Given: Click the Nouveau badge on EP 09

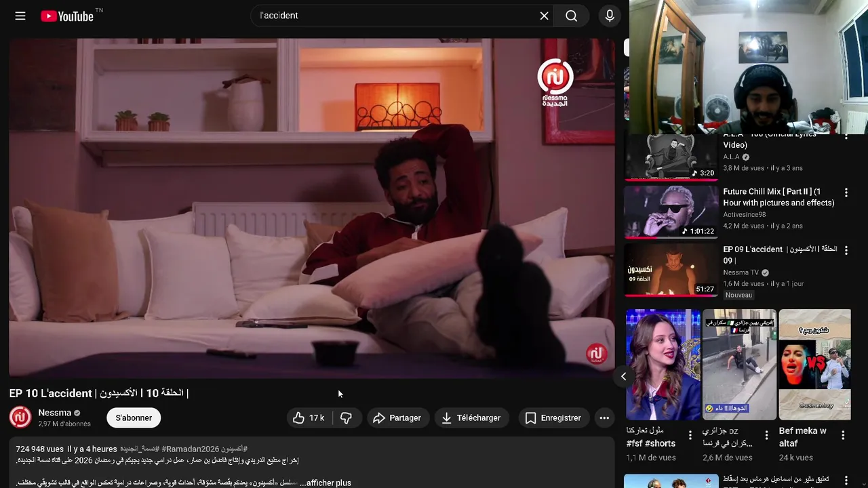Looking at the screenshot, I should coord(738,295).
